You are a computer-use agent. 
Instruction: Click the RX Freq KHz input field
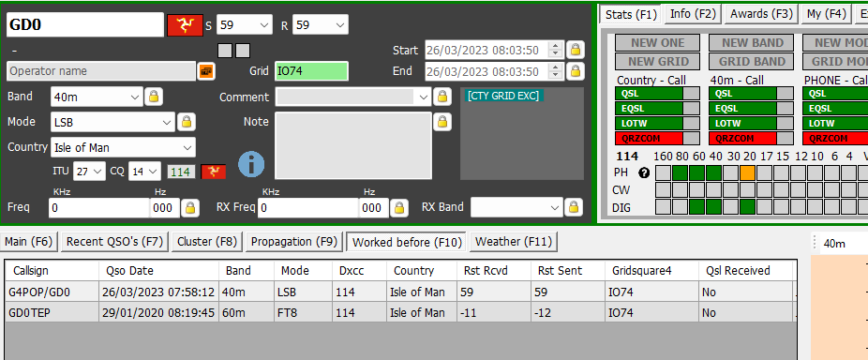(x=309, y=208)
